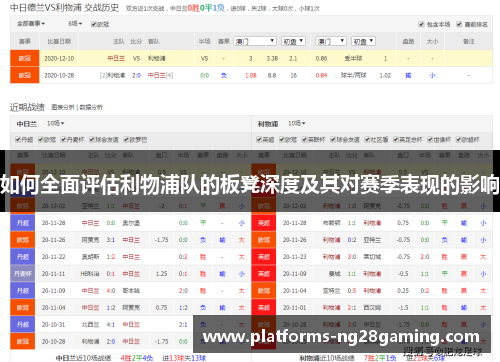This screenshot has height=362, width=500.
Task: Toggle the 包含本场 checkbox
Action: pyautogui.click(x=421, y=24)
